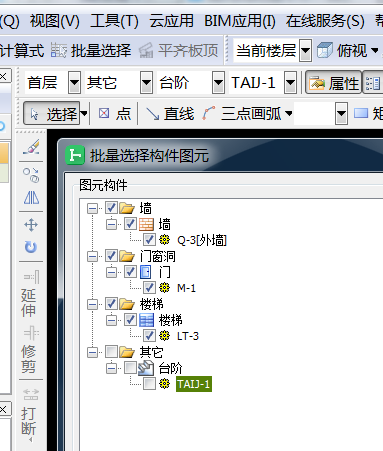383x451 pixels.
Task: Uncheck the 门窗洞 folder checkbox
Action: click(111, 256)
